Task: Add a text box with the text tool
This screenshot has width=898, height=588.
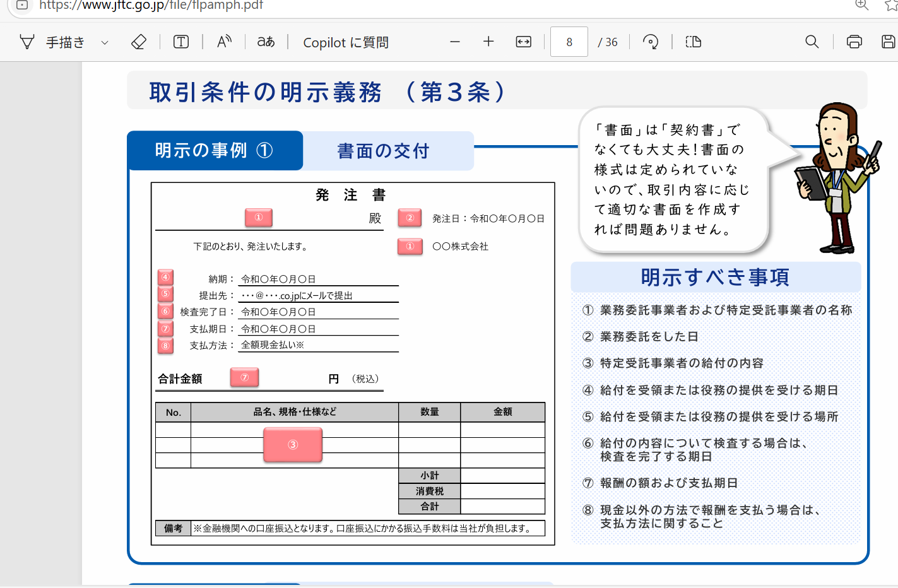Action: 181,42
